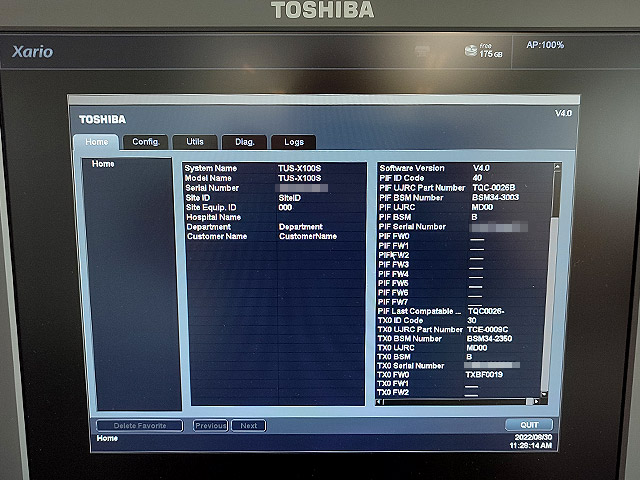Screen dimensions: 640x480
Task: Click PIF UJRC Part Number value TQC-0026B
Action: (493, 188)
